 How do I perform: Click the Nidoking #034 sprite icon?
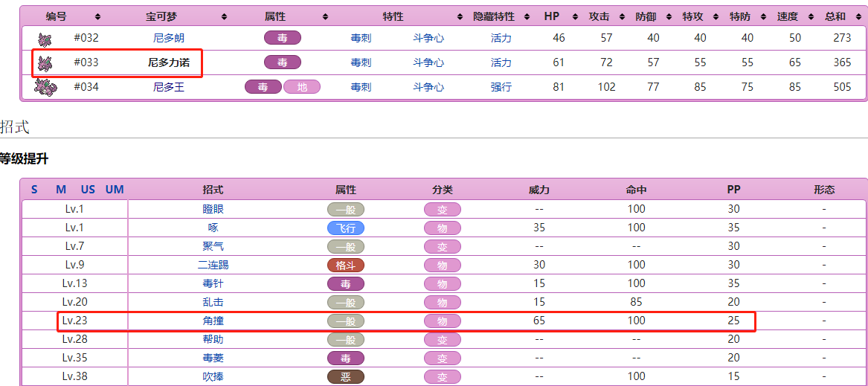(x=45, y=88)
